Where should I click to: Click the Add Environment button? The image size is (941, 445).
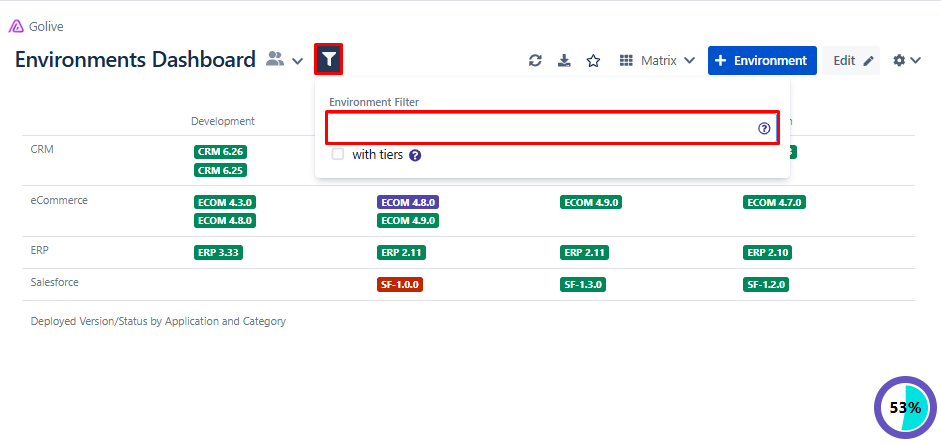click(x=761, y=60)
